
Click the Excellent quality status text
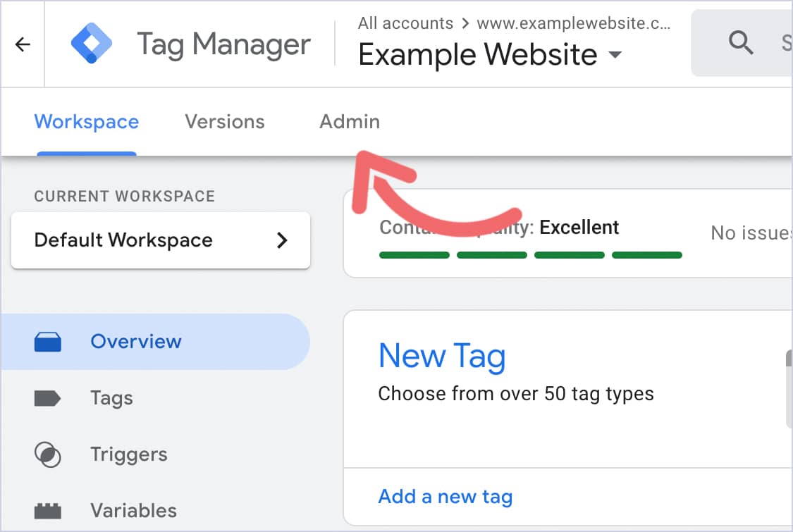coord(579,228)
